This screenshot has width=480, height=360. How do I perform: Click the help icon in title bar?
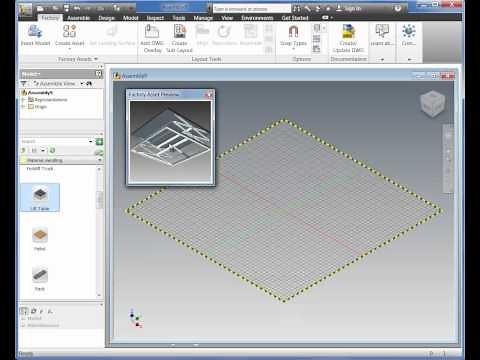click(x=398, y=8)
